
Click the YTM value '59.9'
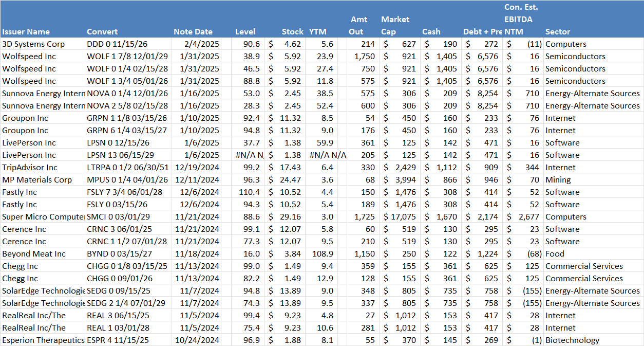pos(325,143)
